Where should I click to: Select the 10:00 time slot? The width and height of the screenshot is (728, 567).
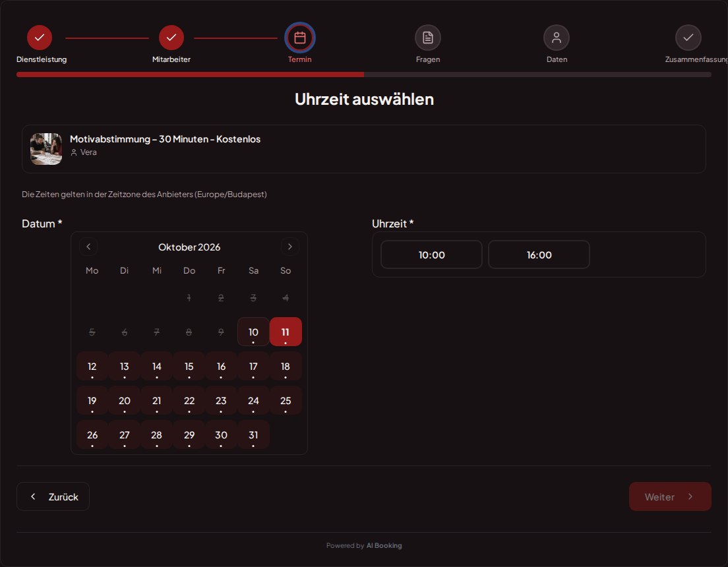click(x=431, y=254)
